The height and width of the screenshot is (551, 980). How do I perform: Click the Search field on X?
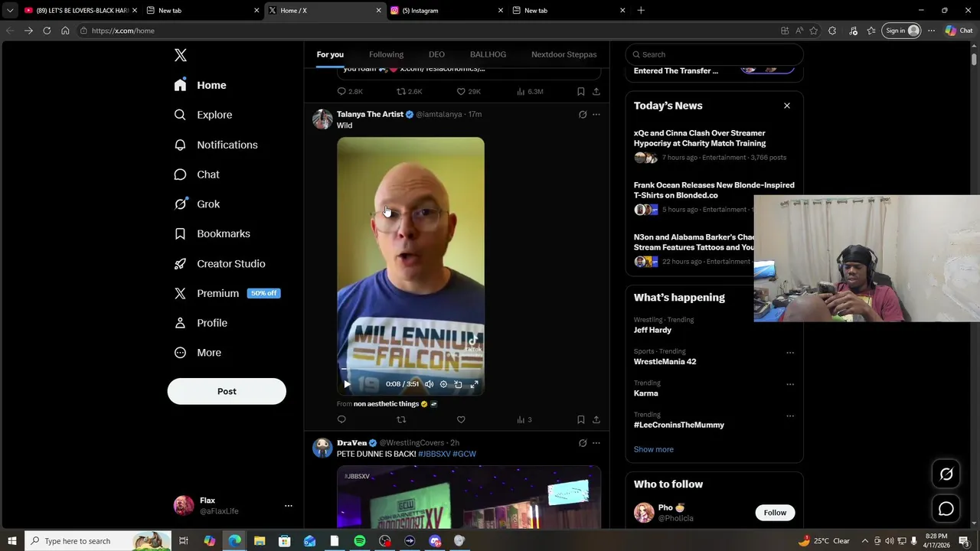tap(714, 54)
